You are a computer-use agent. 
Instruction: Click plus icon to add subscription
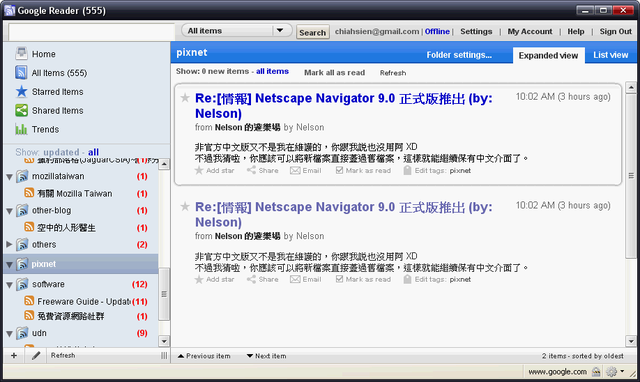click(14, 355)
